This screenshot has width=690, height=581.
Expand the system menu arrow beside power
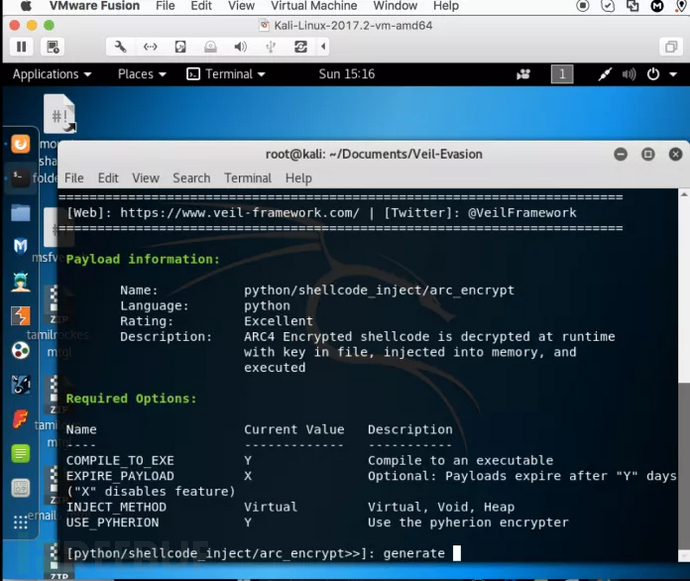point(673,74)
